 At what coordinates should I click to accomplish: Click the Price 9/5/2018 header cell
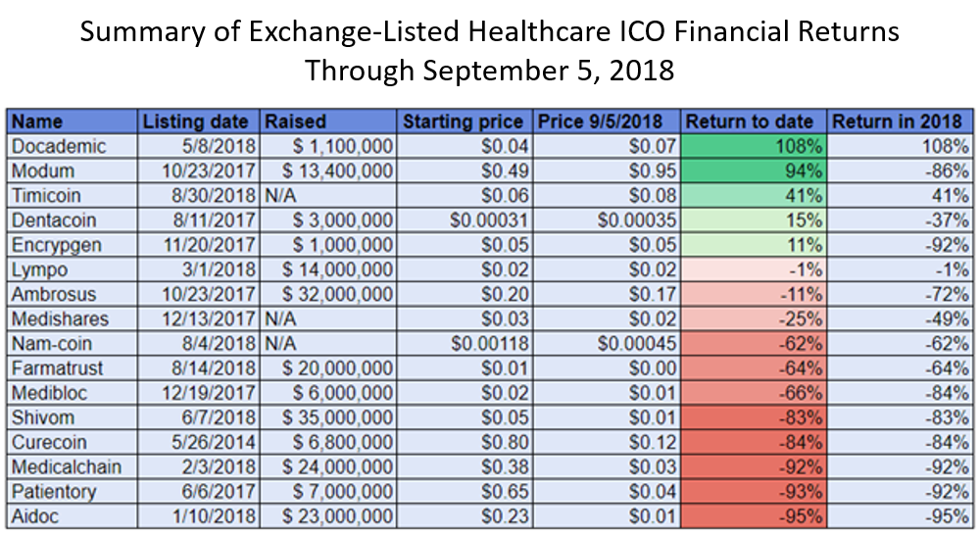coord(607,122)
